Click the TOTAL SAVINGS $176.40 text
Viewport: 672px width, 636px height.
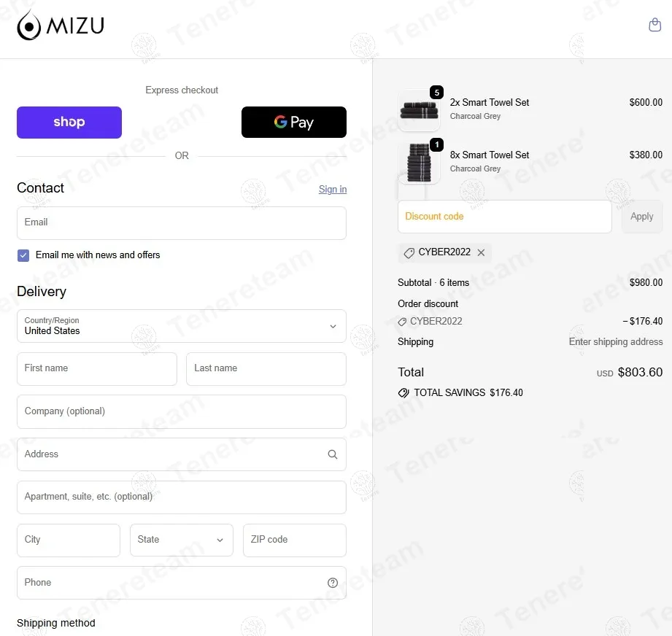(468, 392)
